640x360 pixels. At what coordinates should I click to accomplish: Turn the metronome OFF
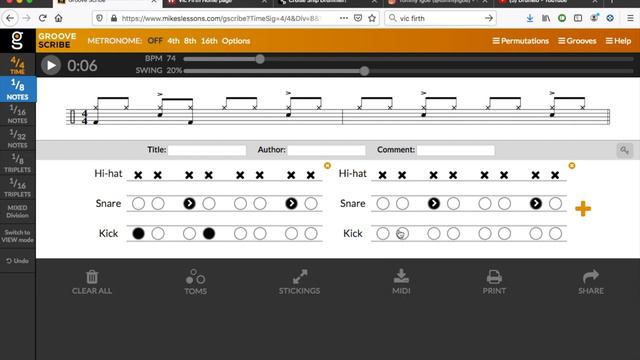(155, 41)
